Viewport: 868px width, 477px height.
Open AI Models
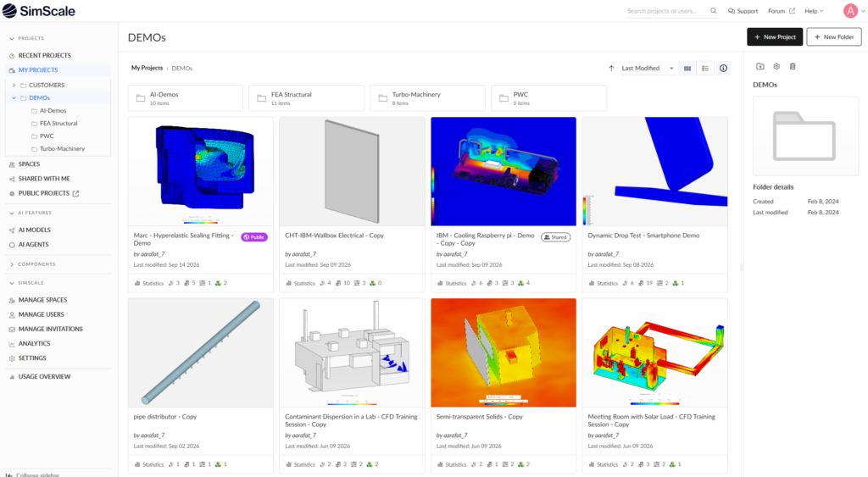click(34, 230)
